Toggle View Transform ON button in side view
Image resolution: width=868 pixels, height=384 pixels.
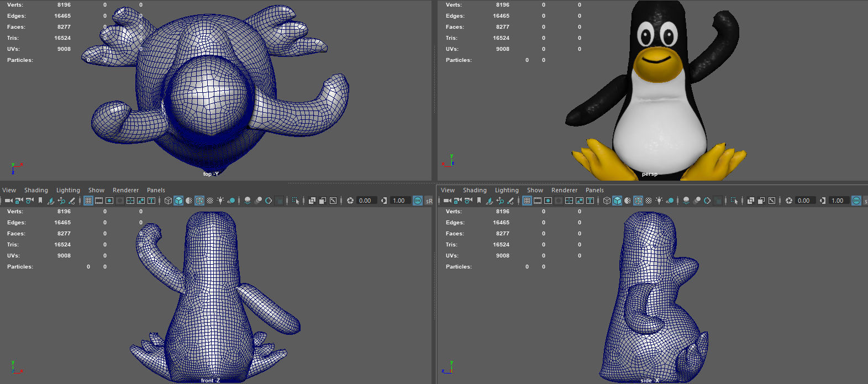(856, 201)
